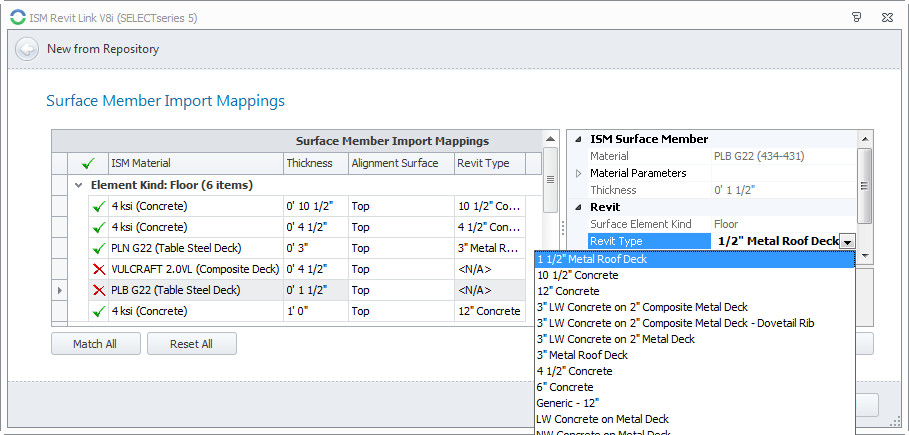
Task: Click the 3" Metal R... Revit Type cell
Action: point(490,248)
